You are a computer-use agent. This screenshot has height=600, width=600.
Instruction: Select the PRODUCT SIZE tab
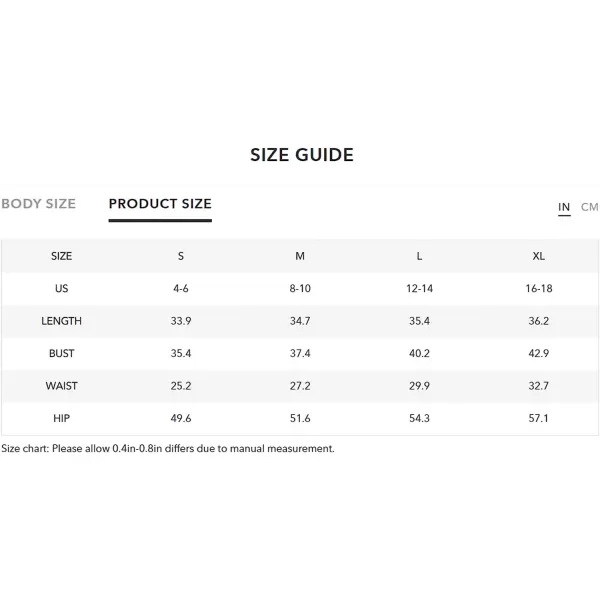pos(160,204)
